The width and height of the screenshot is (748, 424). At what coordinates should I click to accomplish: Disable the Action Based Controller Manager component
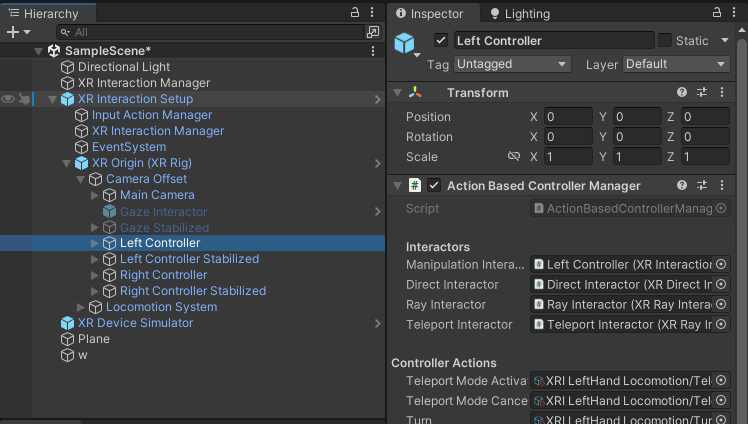(x=434, y=185)
